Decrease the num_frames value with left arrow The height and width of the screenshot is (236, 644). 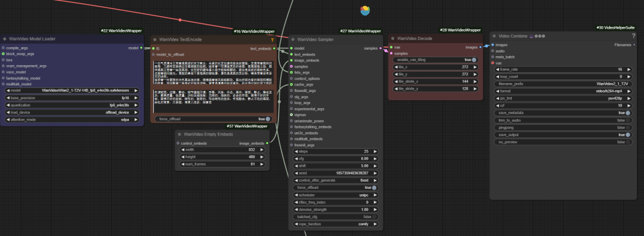[x=183, y=164]
